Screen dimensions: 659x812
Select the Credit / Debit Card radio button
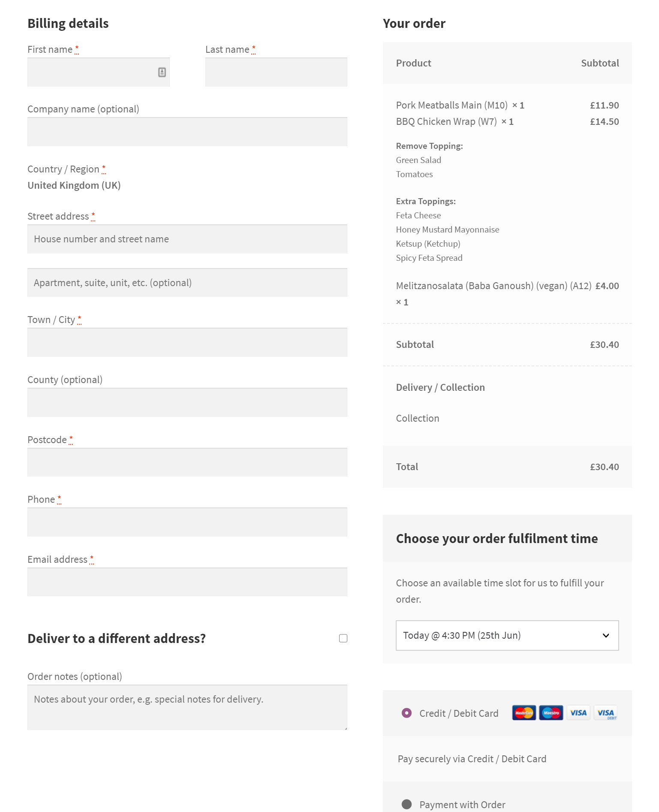pos(406,713)
